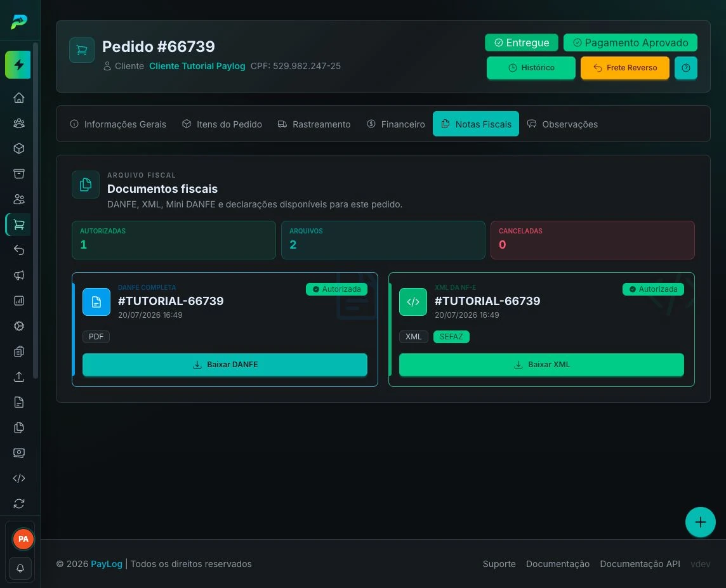
Task: Open the copied files icon in sidebar
Action: [x=19, y=428]
